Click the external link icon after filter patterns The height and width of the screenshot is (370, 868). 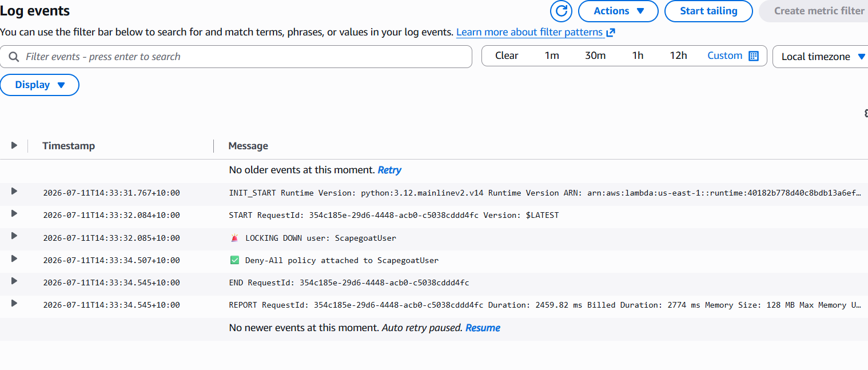611,33
